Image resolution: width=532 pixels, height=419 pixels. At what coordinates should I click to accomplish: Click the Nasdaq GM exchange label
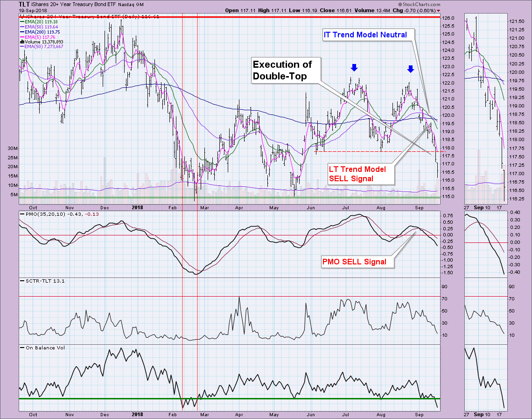[131, 5]
